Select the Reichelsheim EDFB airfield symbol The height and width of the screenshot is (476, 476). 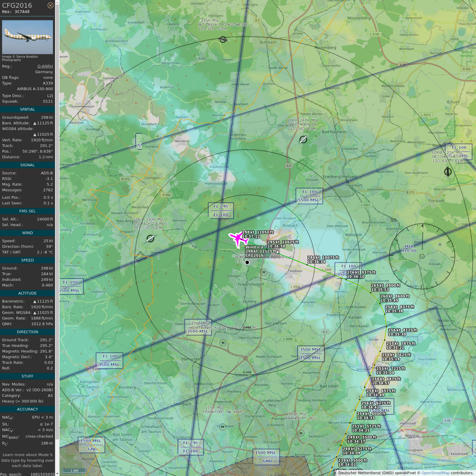point(448,172)
